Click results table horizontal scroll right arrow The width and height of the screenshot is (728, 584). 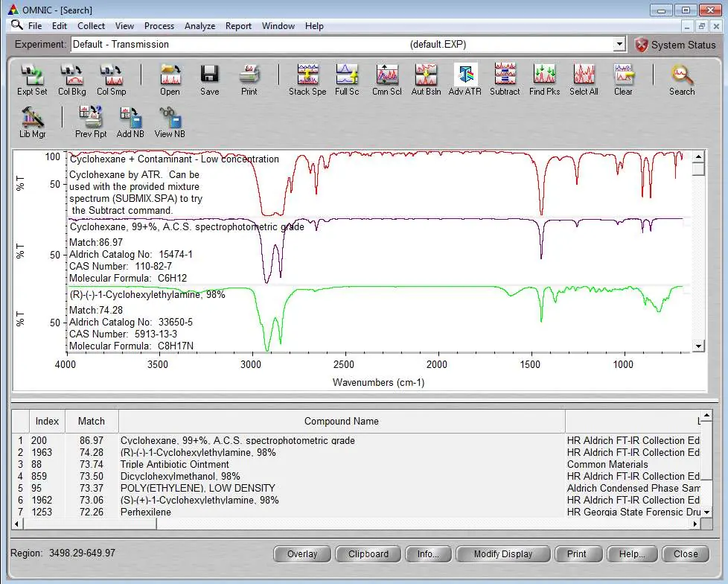[x=695, y=524]
